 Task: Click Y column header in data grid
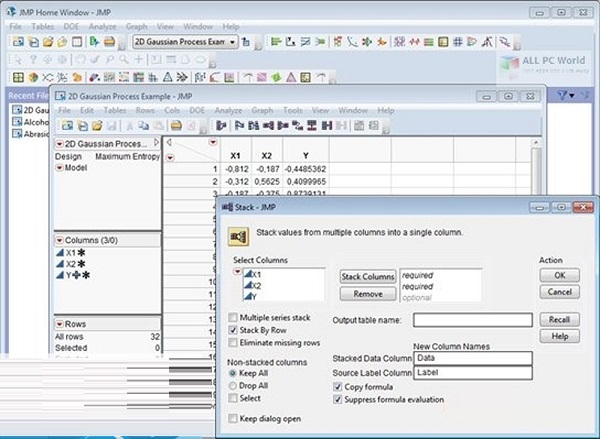305,155
